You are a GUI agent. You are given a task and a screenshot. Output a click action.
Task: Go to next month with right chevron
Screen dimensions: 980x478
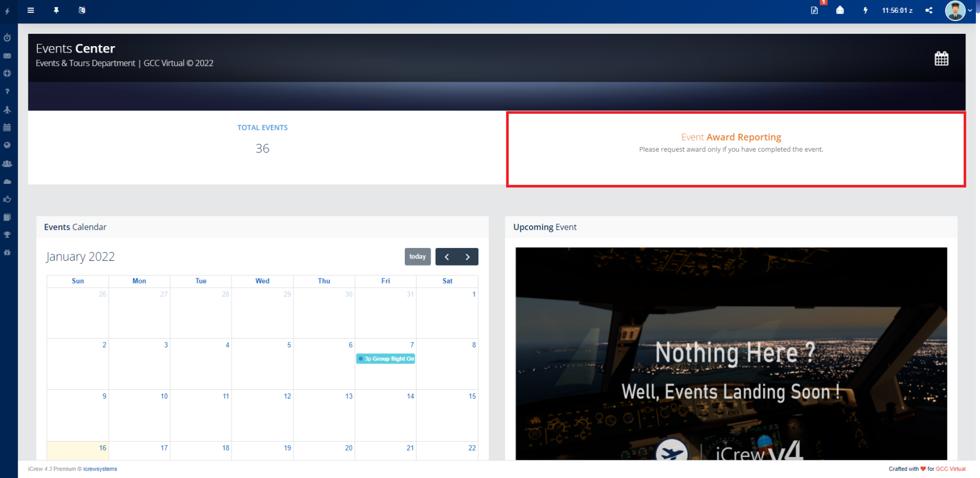point(468,257)
